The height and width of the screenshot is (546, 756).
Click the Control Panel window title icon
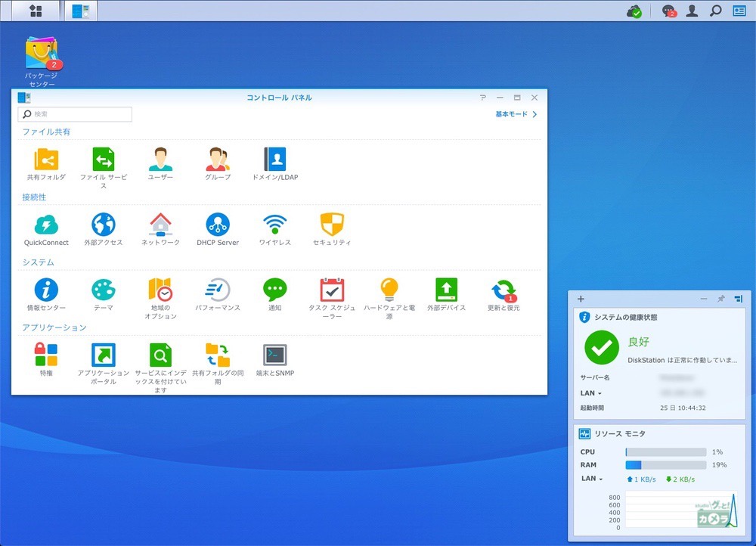click(24, 98)
